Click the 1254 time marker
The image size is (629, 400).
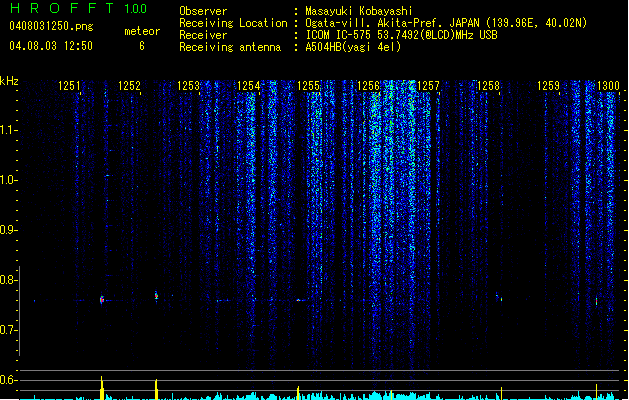249,85
